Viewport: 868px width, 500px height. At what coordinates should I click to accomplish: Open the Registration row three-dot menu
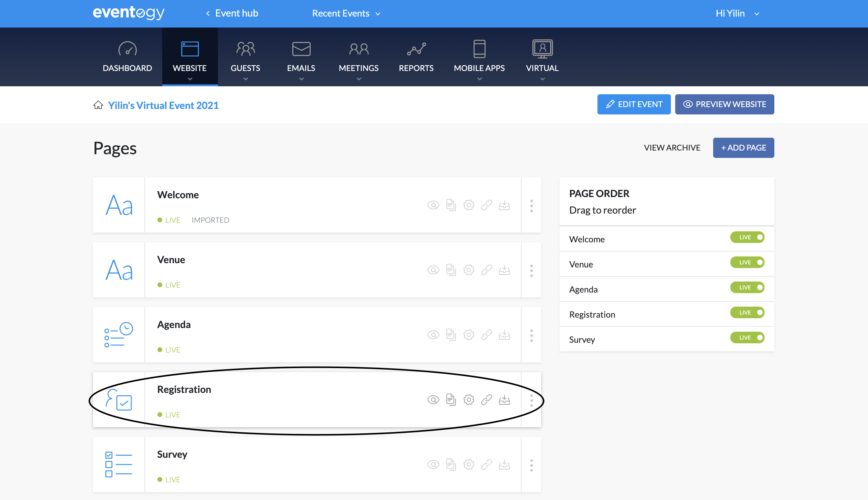(x=531, y=401)
